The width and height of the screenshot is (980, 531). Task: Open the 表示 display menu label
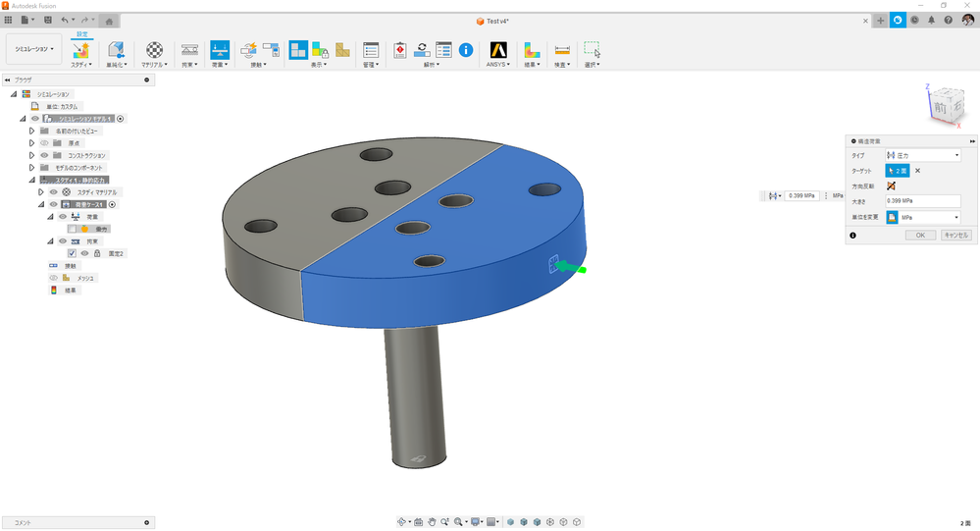pos(319,65)
